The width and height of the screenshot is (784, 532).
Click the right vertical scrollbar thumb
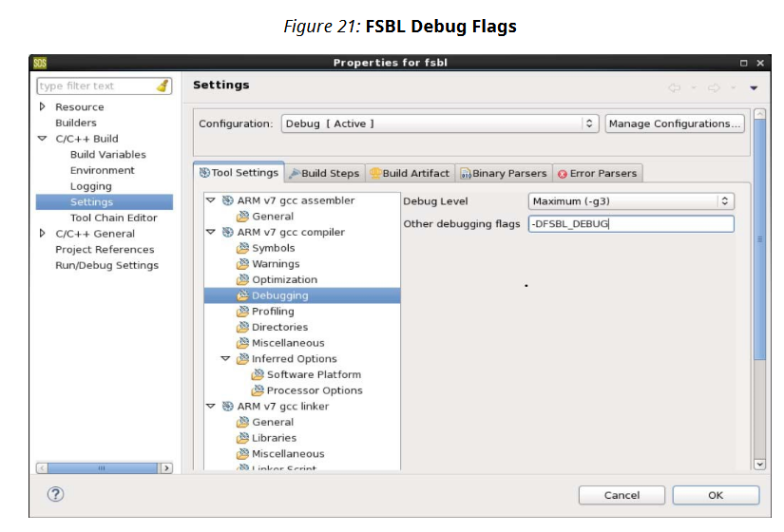coord(759,239)
